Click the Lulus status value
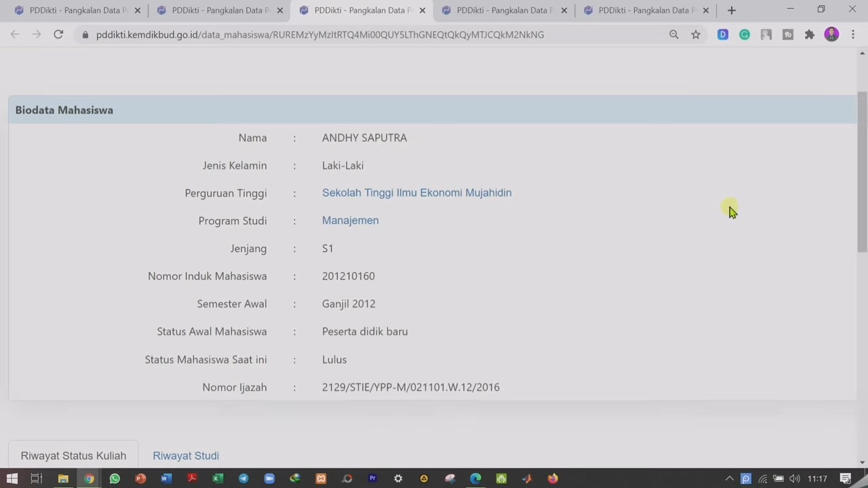Viewport: 868px width, 488px height. (334, 359)
